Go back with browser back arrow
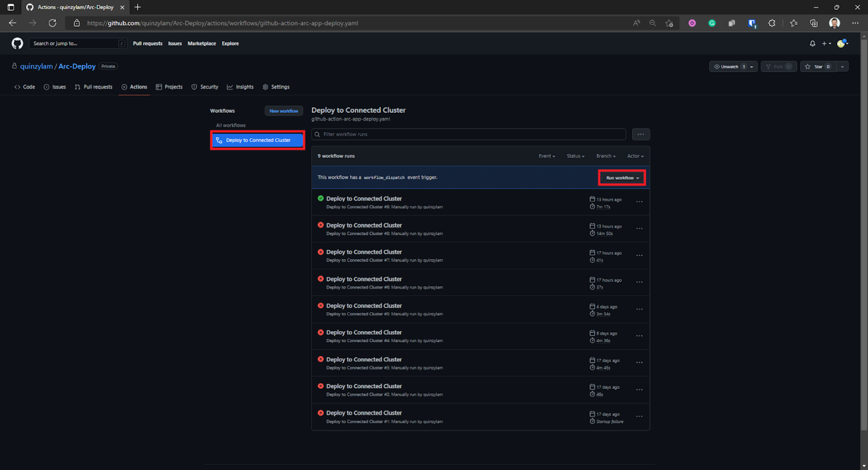 pyautogui.click(x=13, y=23)
